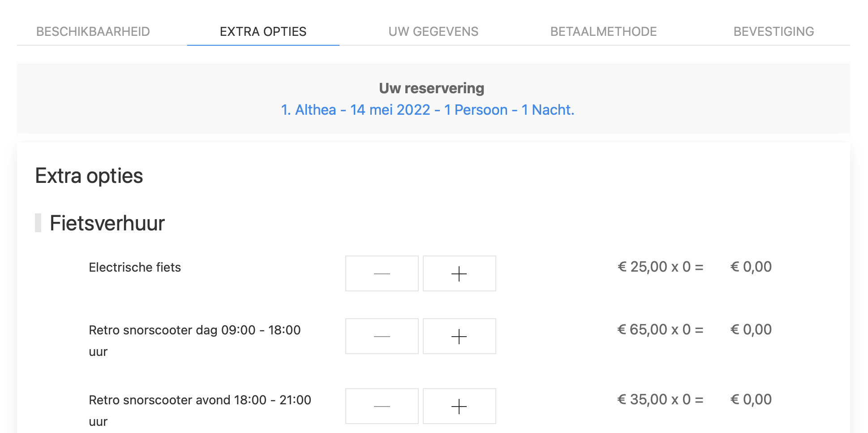
Task: Go to the Uw gegevens step
Action: pyautogui.click(x=433, y=31)
